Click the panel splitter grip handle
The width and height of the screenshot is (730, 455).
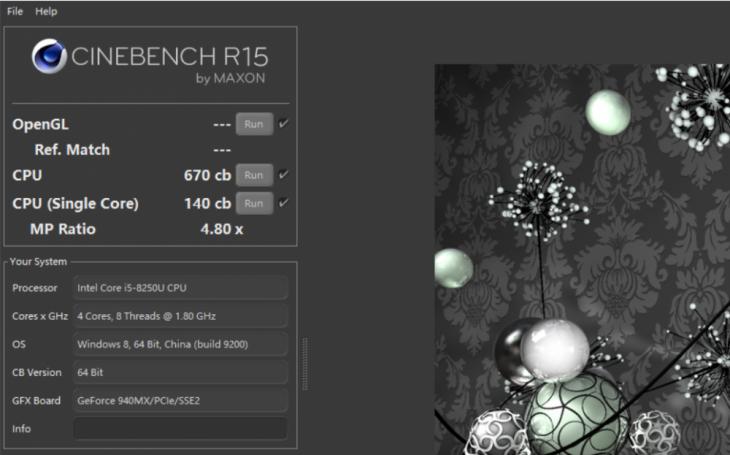[305, 364]
